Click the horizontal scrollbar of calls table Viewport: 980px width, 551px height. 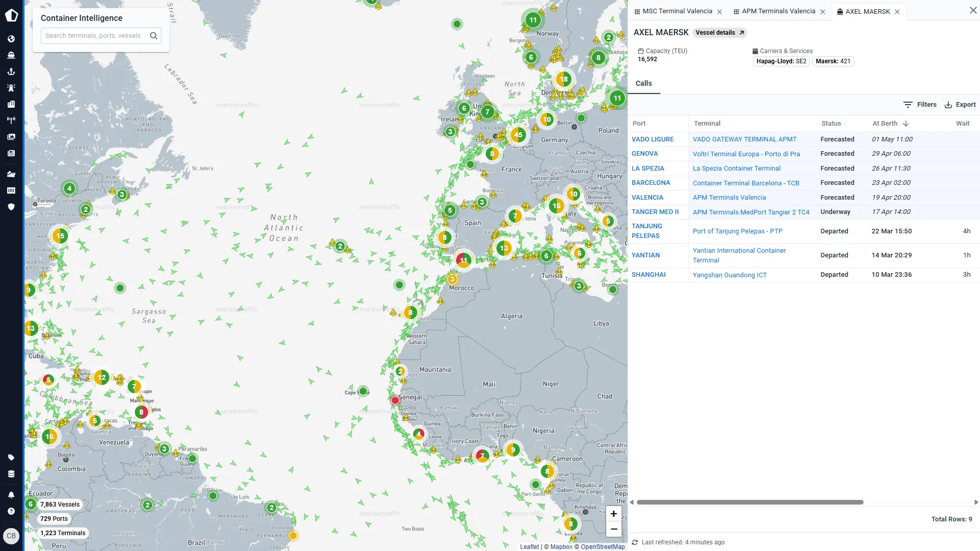coord(750,502)
